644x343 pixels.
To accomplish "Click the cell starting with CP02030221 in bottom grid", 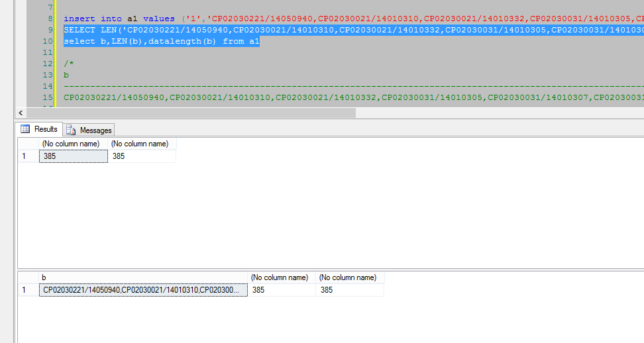I will (142, 290).
